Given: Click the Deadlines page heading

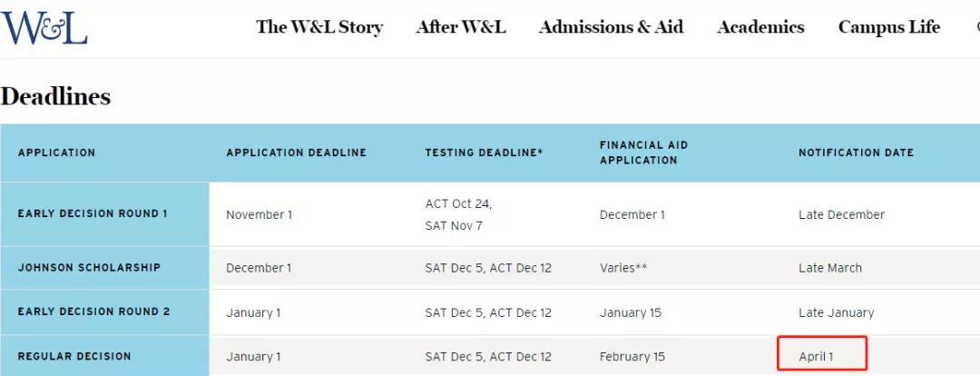Looking at the screenshot, I should [55, 96].
